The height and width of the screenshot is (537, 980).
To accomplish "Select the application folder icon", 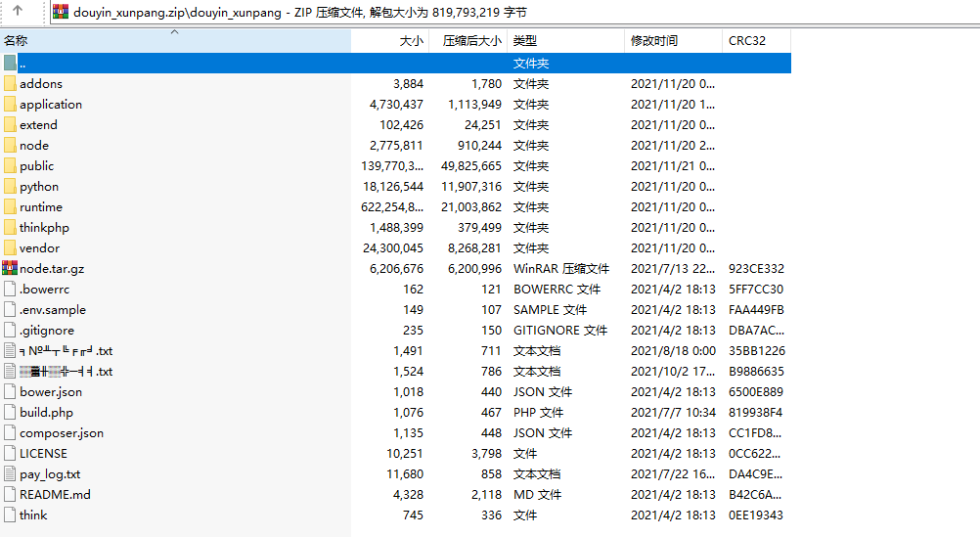I will tap(10, 105).
